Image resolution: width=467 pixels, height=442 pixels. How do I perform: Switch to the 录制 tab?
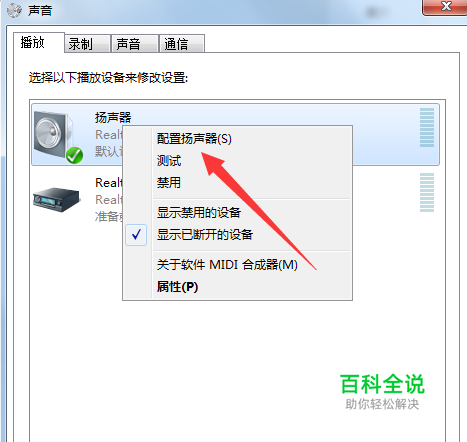87,44
